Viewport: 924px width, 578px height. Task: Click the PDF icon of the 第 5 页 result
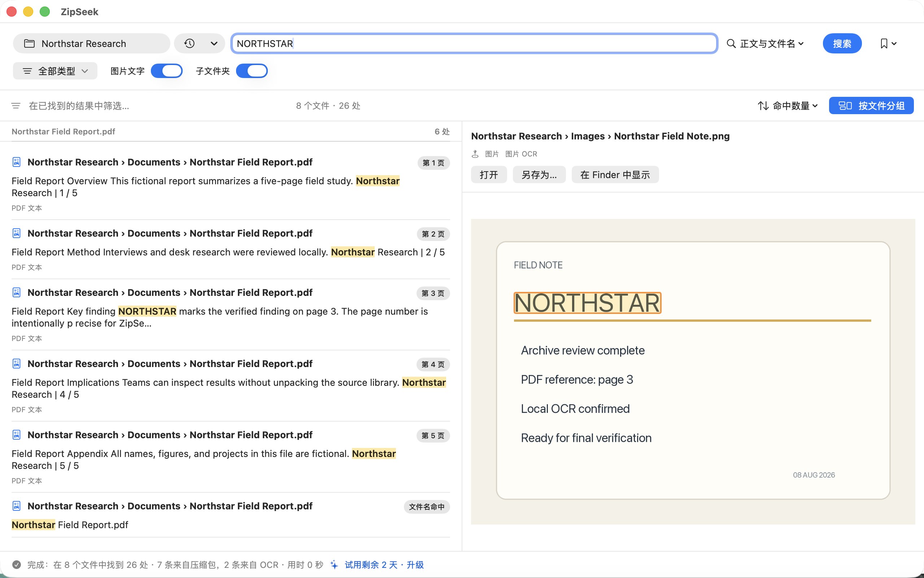16,435
